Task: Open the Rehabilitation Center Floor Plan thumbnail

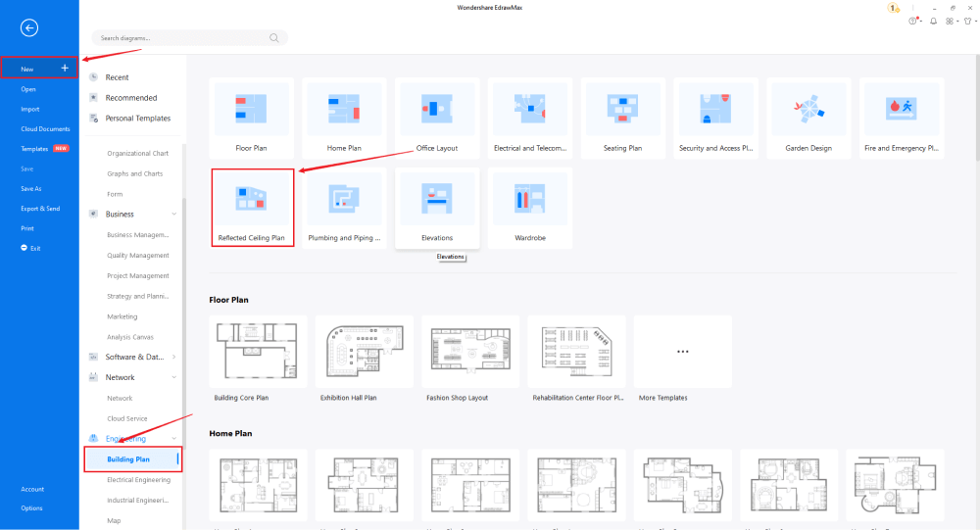Action: [x=576, y=351]
